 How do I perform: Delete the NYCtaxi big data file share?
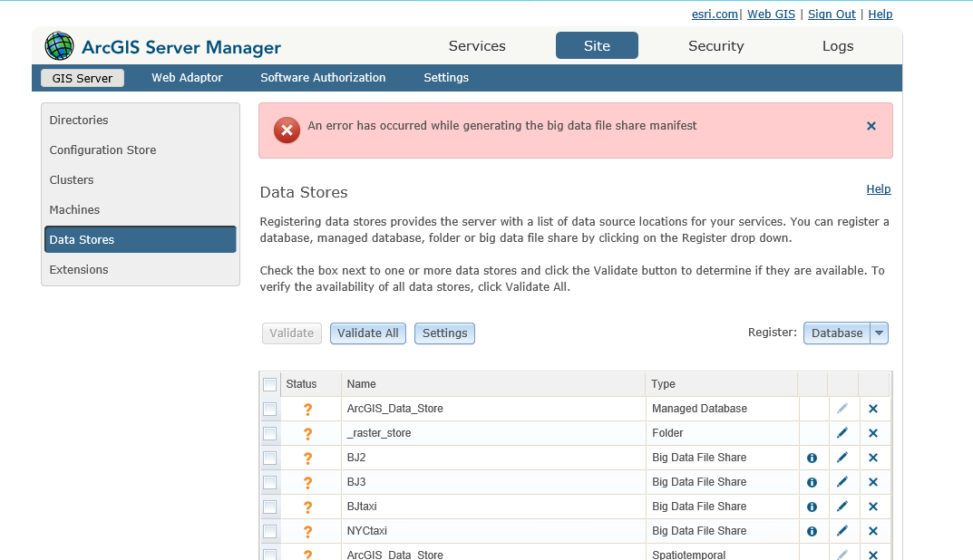(x=873, y=531)
